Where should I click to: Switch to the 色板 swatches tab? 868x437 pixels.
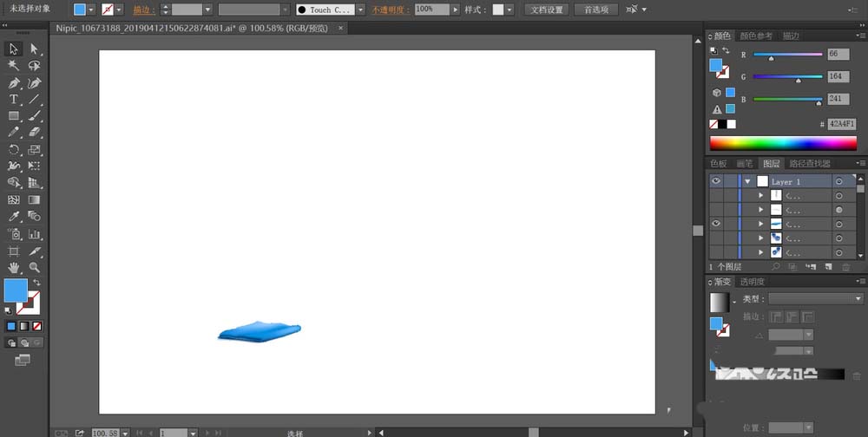(x=719, y=163)
